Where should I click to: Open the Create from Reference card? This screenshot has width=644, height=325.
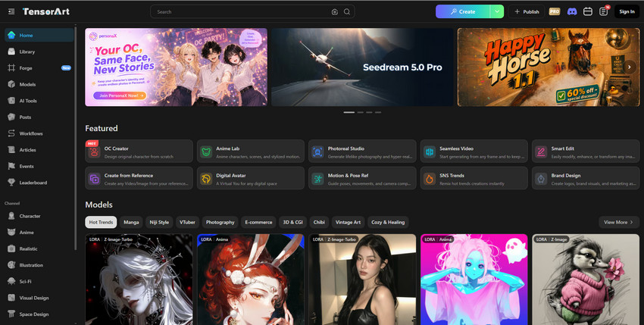(139, 178)
